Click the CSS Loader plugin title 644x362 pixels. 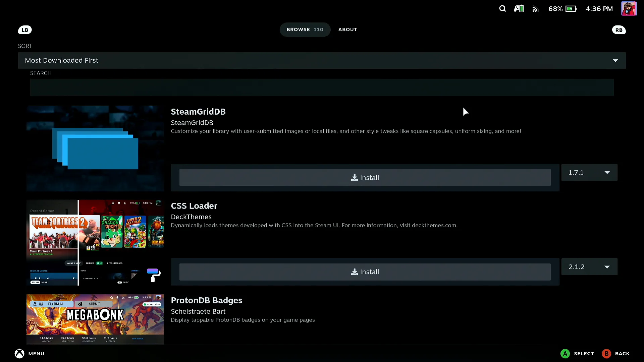coord(194,206)
